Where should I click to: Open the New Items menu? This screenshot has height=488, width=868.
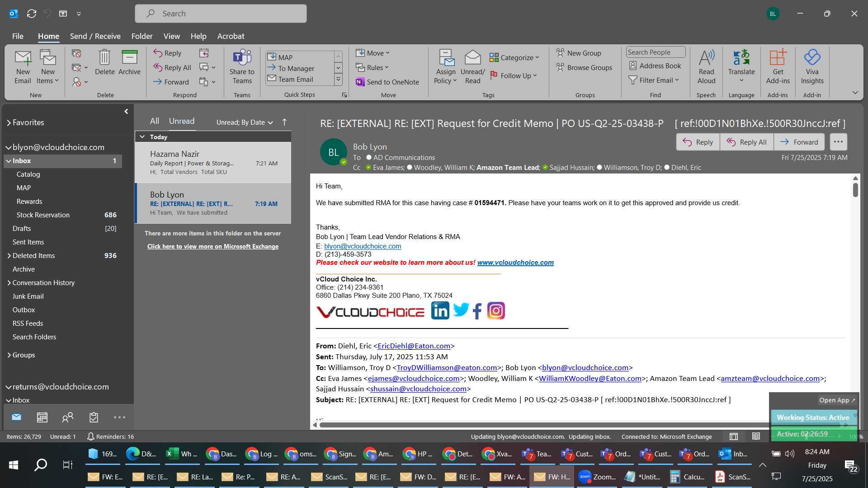click(47, 67)
